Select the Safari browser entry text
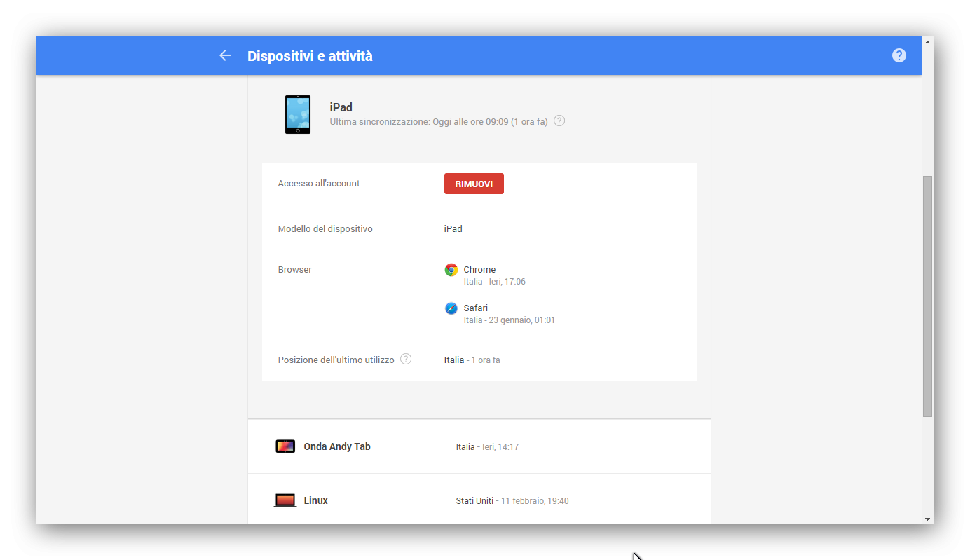 476,308
